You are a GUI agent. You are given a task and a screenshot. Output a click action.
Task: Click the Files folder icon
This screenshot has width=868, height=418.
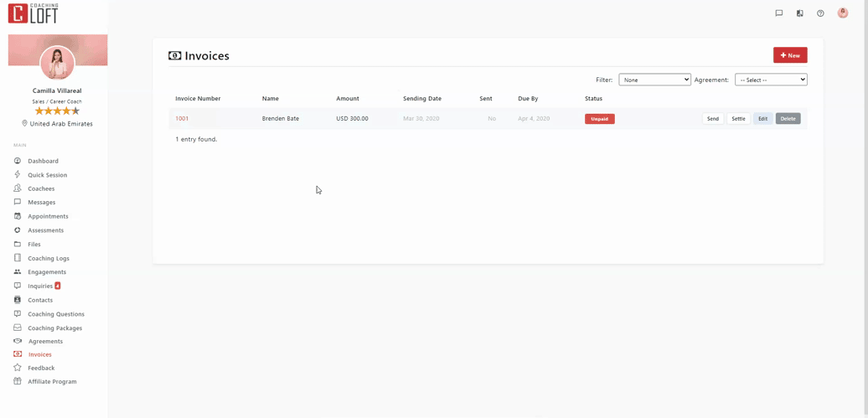click(x=17, y=244)
